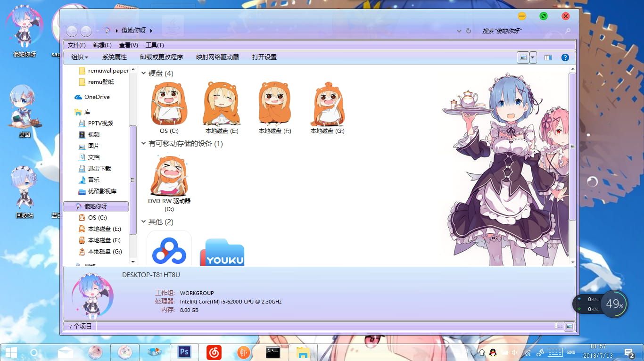Viewport: 644px width, 361px height.
Task: Open the 查看(V) menu
Action: click(128, 45)
